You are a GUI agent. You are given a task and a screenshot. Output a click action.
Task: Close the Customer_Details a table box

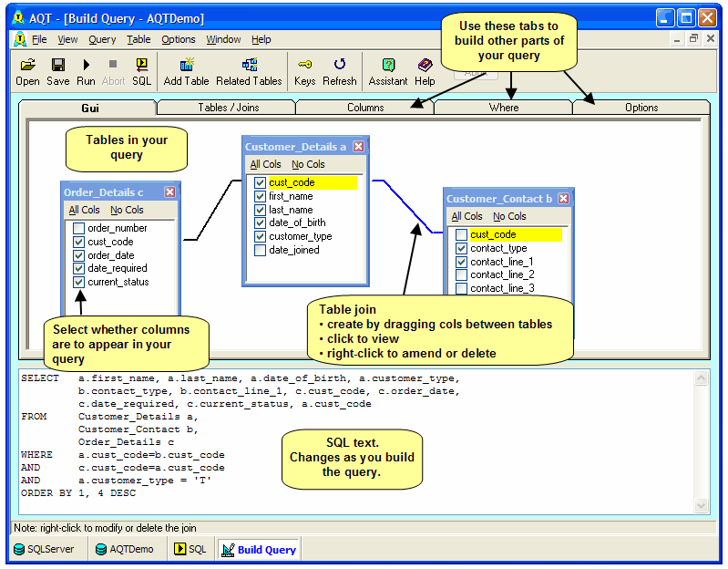click(x=358, y=146)
